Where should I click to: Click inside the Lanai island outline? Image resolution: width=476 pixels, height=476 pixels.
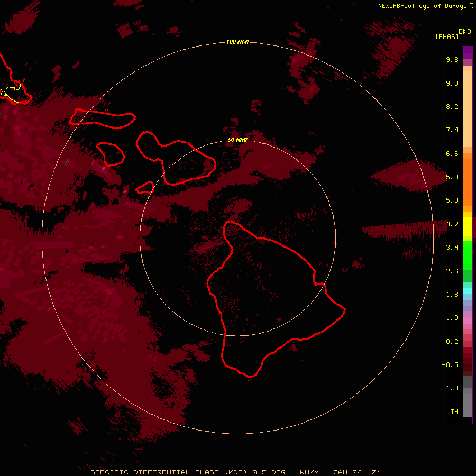tap(111, 154)
